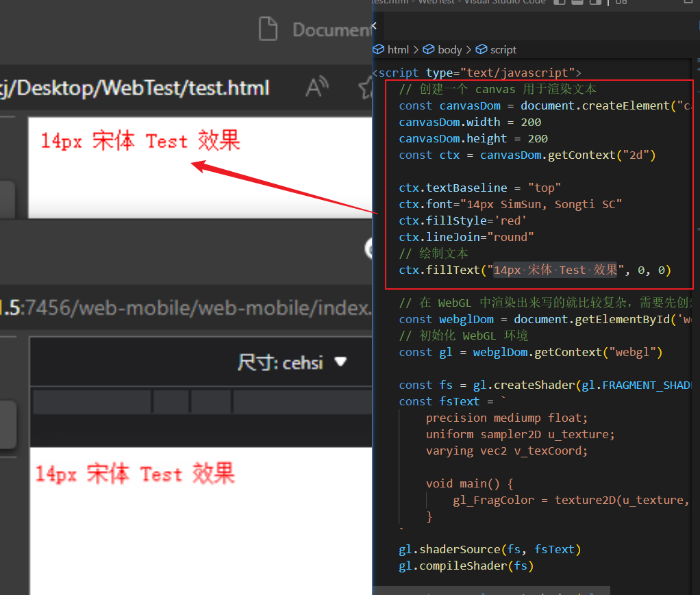Click the varying vec2 v_texCoord line
Viewport: 700px width, 595px height.
(507, 451)
